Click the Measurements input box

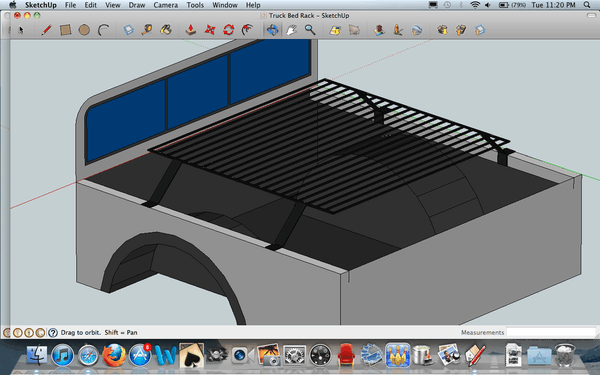(551, 332)
